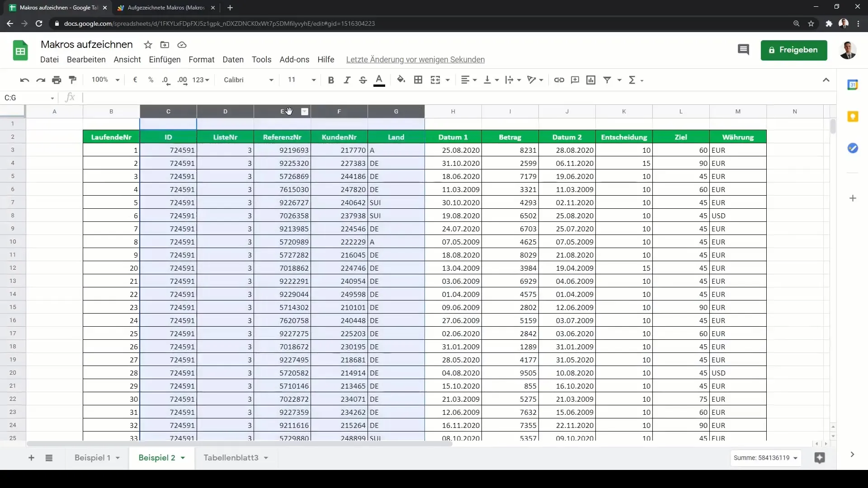Insert a link
868x488 pixels.
pos(559,80)
